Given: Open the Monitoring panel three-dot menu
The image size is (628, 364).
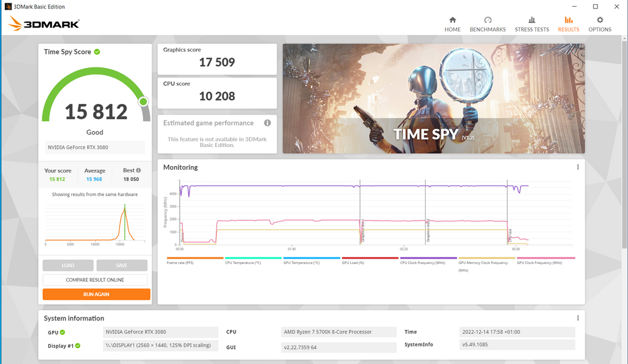Looking at the screenshot, I should coord(578,167).
